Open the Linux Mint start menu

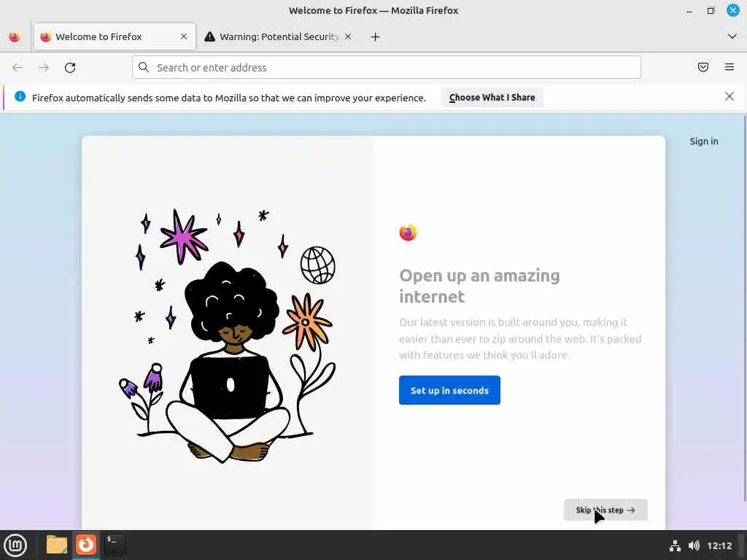coord(15,545)
